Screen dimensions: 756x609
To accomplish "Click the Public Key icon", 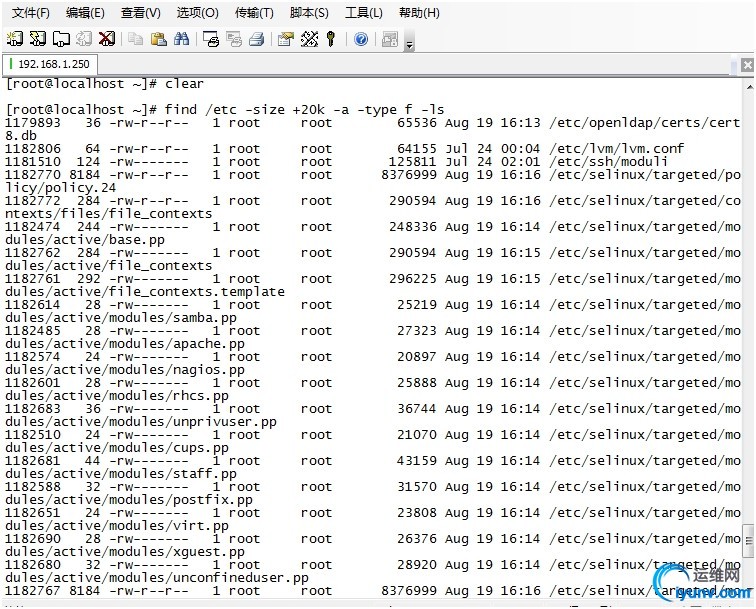I will [x=331, y=39].
